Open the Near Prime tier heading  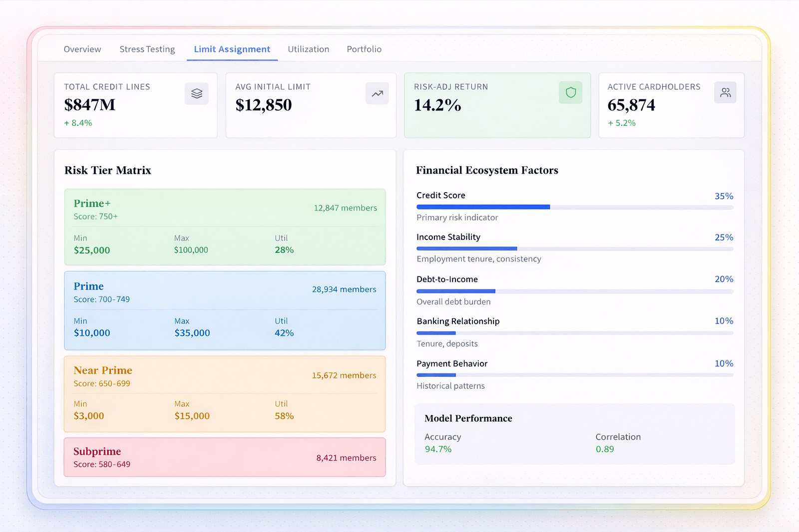[103, 370]
